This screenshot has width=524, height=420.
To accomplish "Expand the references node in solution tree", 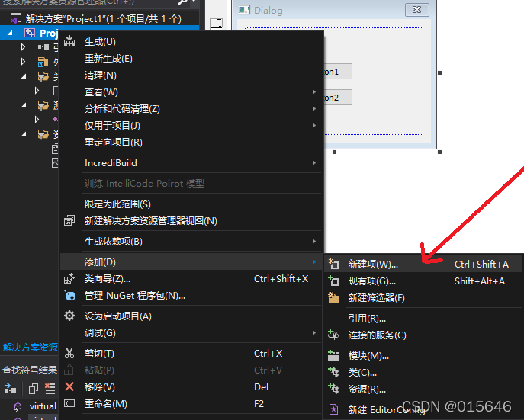I will pos(23,46).
